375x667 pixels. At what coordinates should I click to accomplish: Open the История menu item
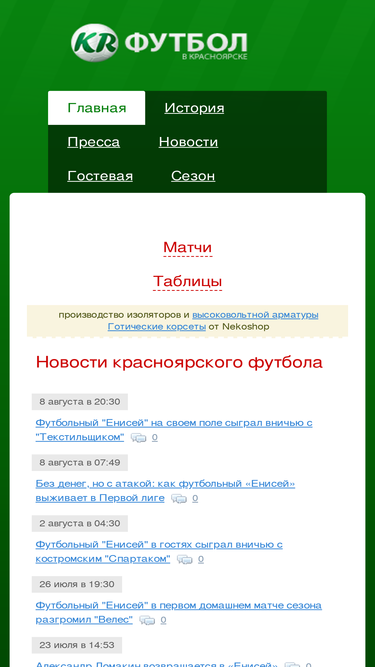click(194, 108)
